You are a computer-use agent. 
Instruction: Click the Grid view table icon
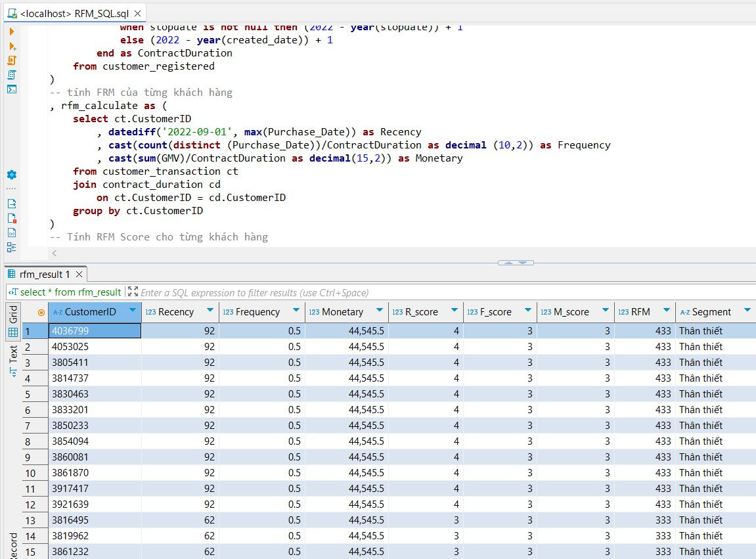(13, 332)
